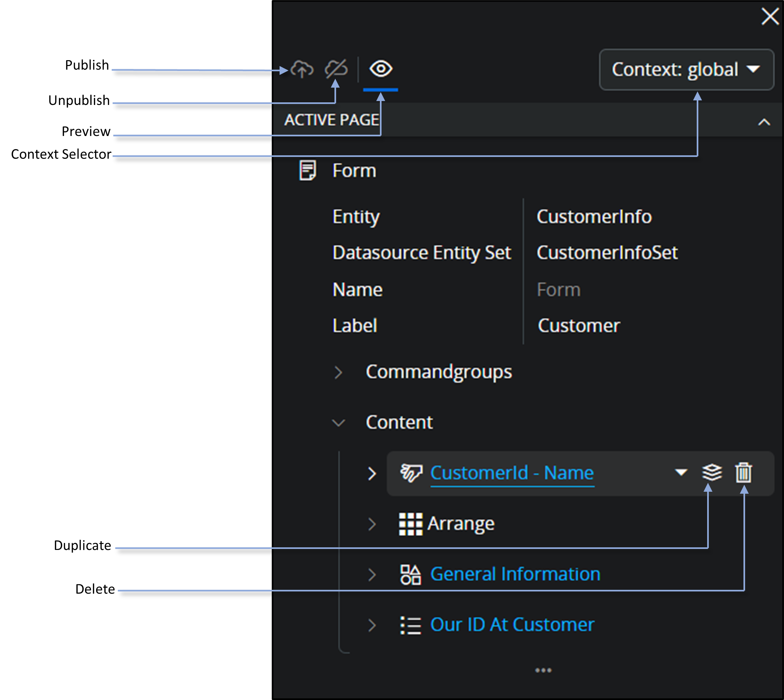This screenshot has width=784, height=700.
Task: Open the General Information link
Action: pos(515,574)
